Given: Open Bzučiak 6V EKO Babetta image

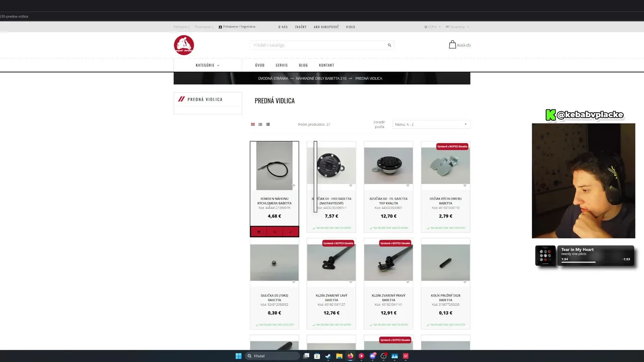Looking at the screenshot, I should (331, 165).
